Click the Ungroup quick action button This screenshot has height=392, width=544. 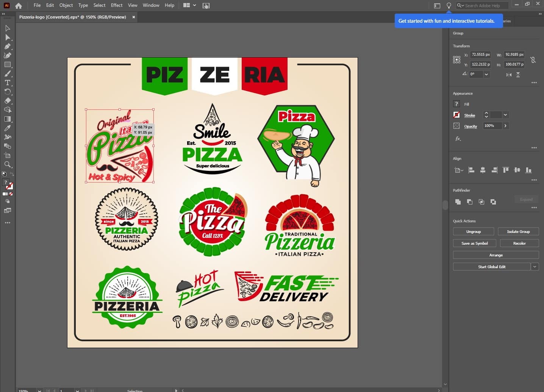(474, 231)
